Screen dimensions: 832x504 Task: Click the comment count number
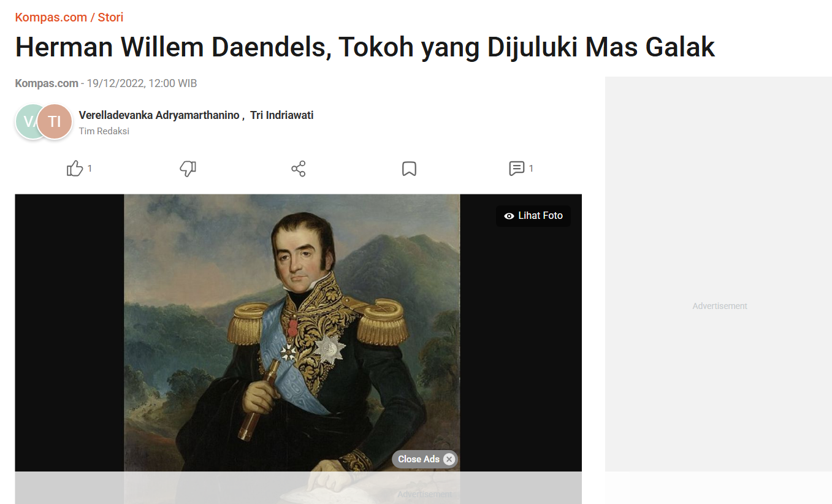coord(531,169)
